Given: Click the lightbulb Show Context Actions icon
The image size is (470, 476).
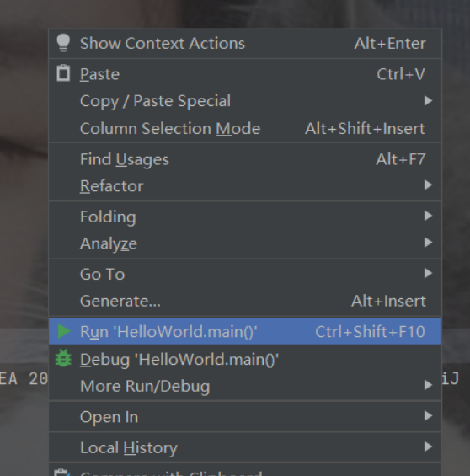Looking at the screenshot, I should click(x=63, y=43).
